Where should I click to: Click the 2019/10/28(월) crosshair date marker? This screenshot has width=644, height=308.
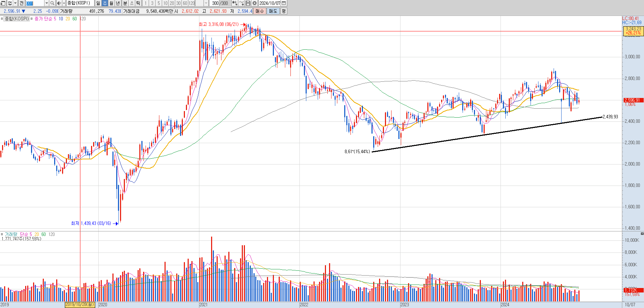80,305
